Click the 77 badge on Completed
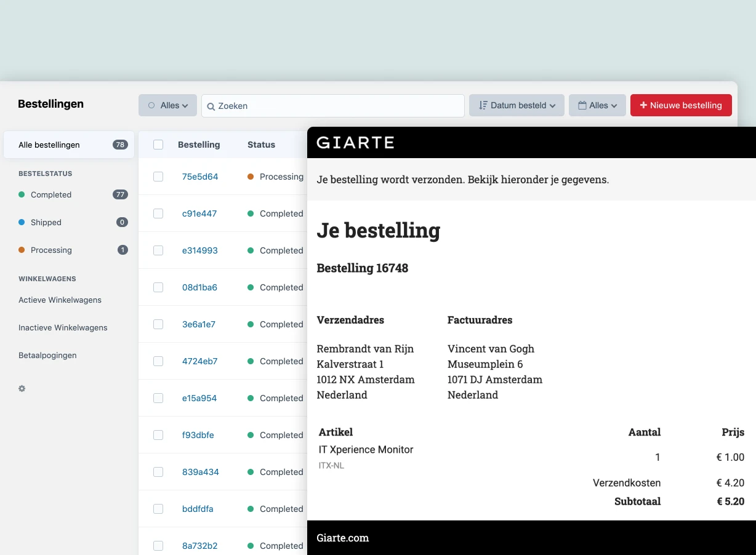The width and height of the screenshot is (756, 555). click(120, 194)
